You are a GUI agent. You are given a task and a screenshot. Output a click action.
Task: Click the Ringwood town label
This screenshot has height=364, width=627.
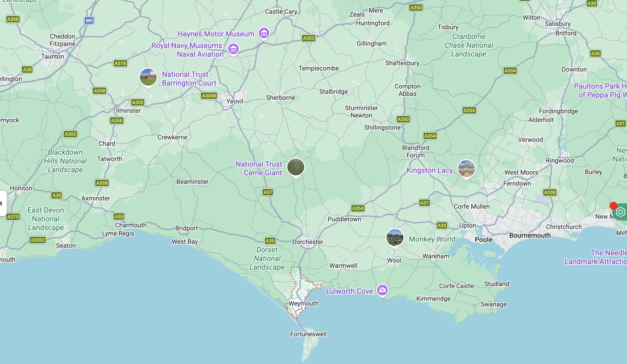560,161
